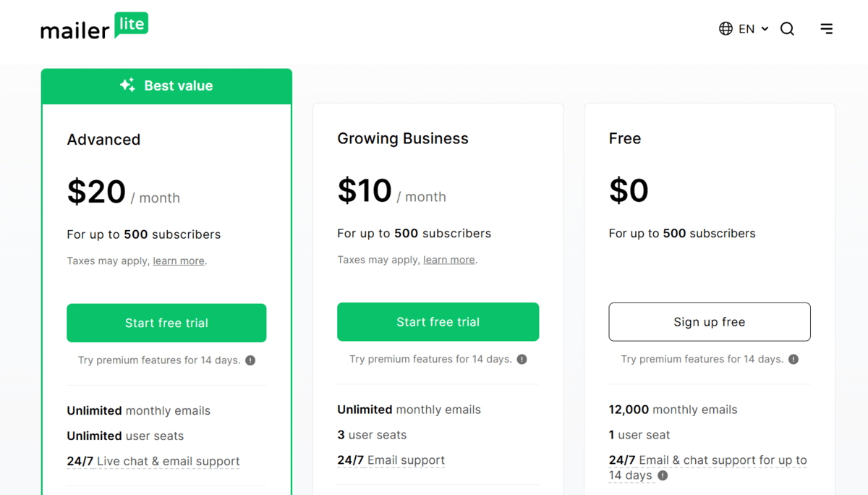The height and width of the screenshot is (495, 868).
Task: Click the info icon next to '14 days' support
Action: 662,475
